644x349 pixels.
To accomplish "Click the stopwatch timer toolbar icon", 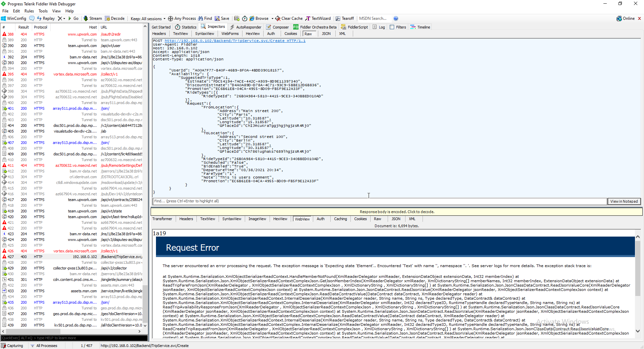I will tap(245, 18).
